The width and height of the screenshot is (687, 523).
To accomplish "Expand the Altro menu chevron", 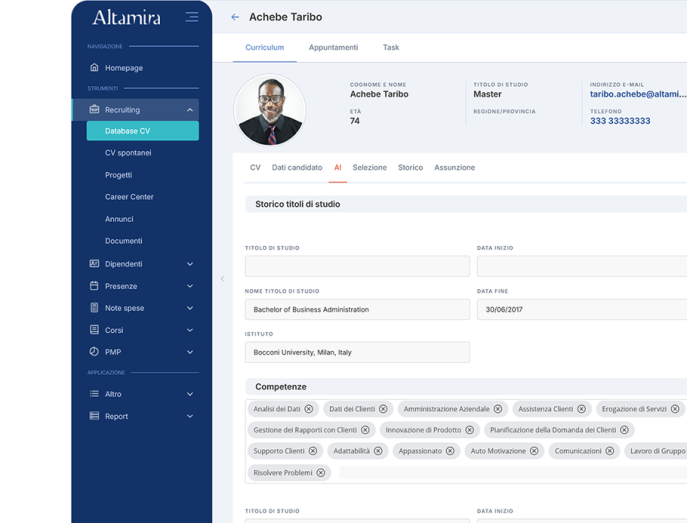I will (x=190, y=394).
